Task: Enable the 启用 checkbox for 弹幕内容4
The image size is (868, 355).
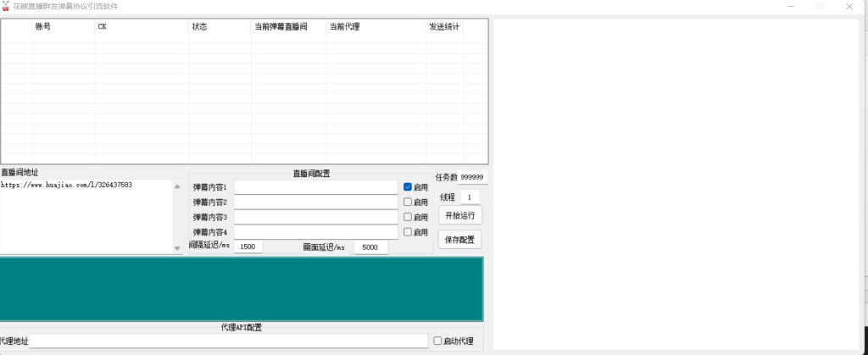Action: click(x=408, y=232)
